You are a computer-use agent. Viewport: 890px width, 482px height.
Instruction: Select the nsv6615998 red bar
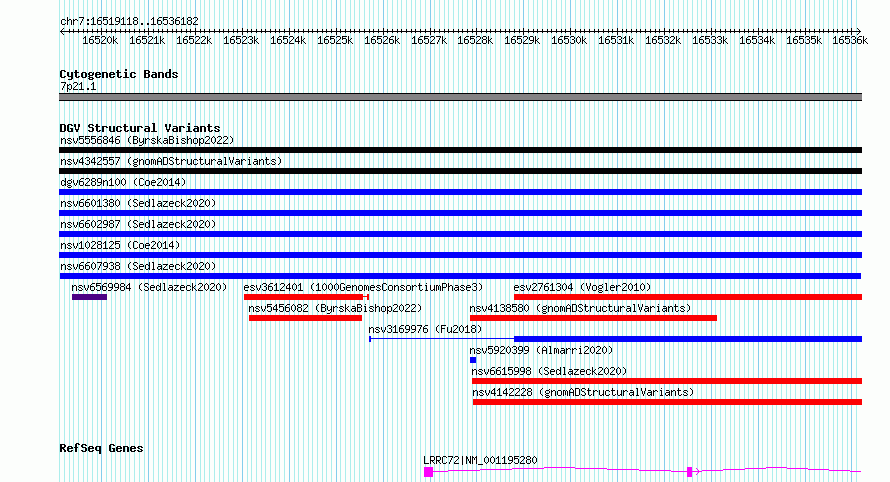coord(667,381)
